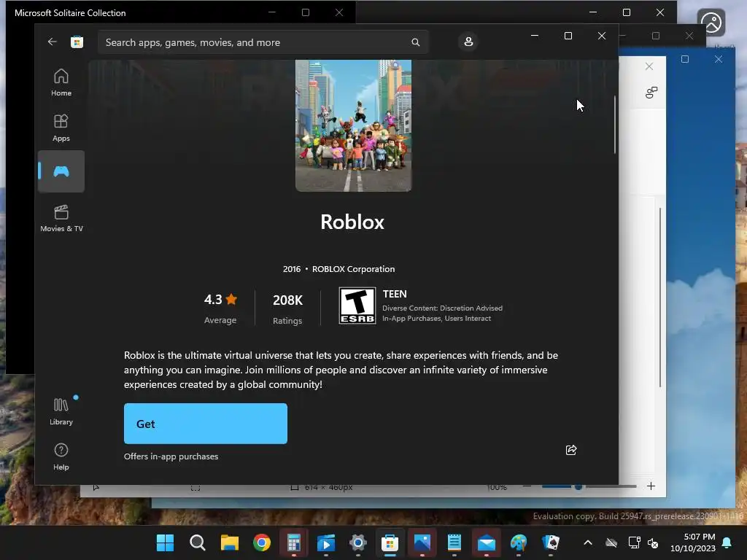Minimize the Microsoft Store window
Image resolution: width=747 pixels, height=560 pixels.
click(535, 36)
